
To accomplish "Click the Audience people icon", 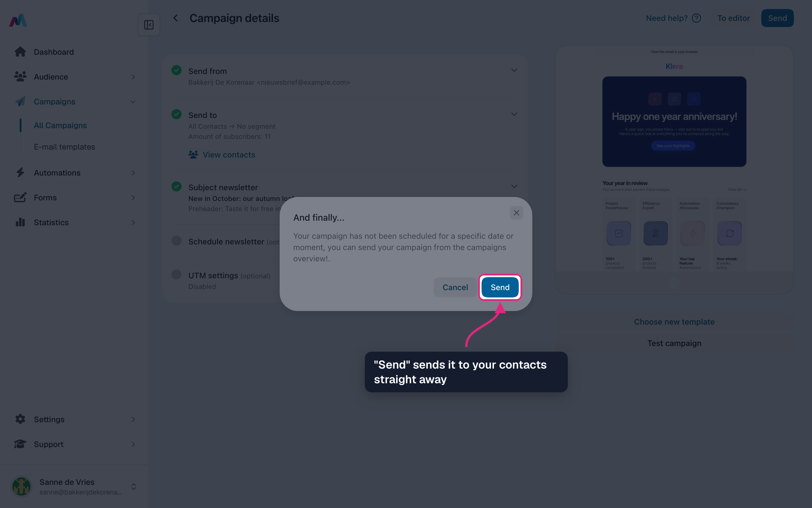I will coord(20,76).
